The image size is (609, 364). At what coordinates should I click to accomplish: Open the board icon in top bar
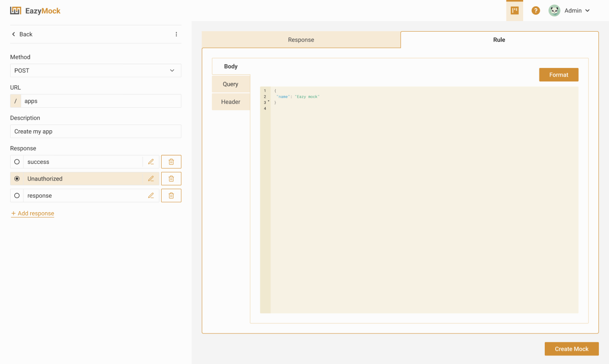click(515, 11)
